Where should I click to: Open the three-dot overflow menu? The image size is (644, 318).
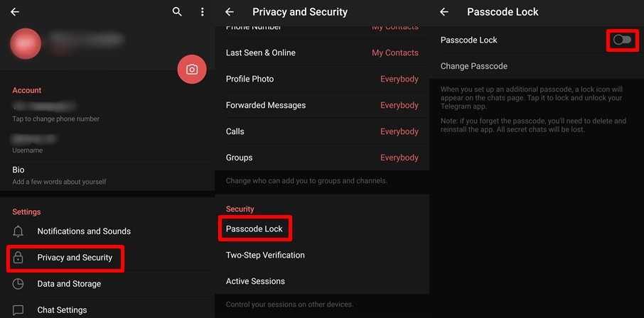click(203, 12)
